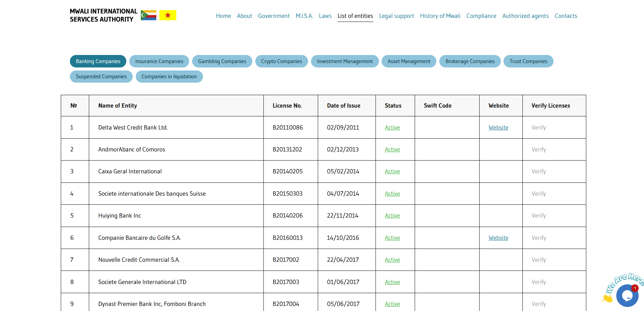Verify license of Delta West Credit Bank
The image size is (644, 311).
[539, 128]
